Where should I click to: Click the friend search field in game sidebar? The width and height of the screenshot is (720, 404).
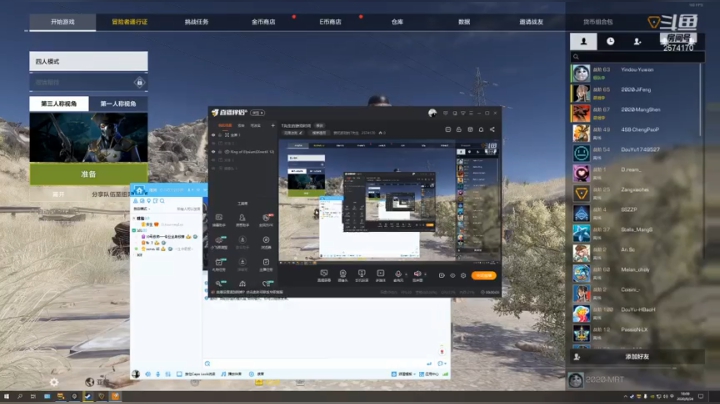point(637,57)
